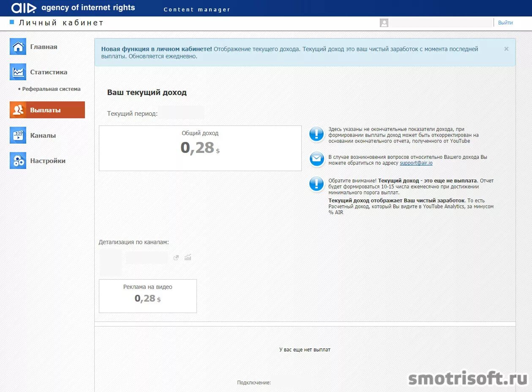Click Общий доход 0,28 $ value

pyautogui.click(x=200, y=148)
